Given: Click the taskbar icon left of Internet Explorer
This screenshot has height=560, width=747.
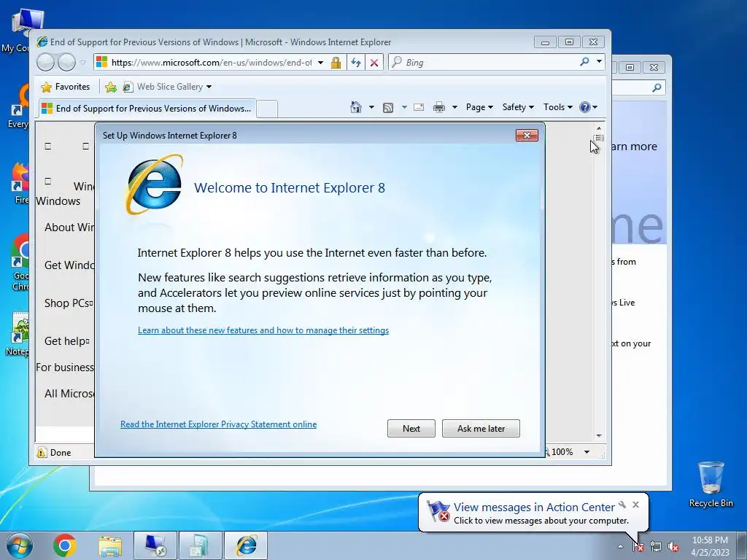Looking at the screenshot, I should [200, 545].
